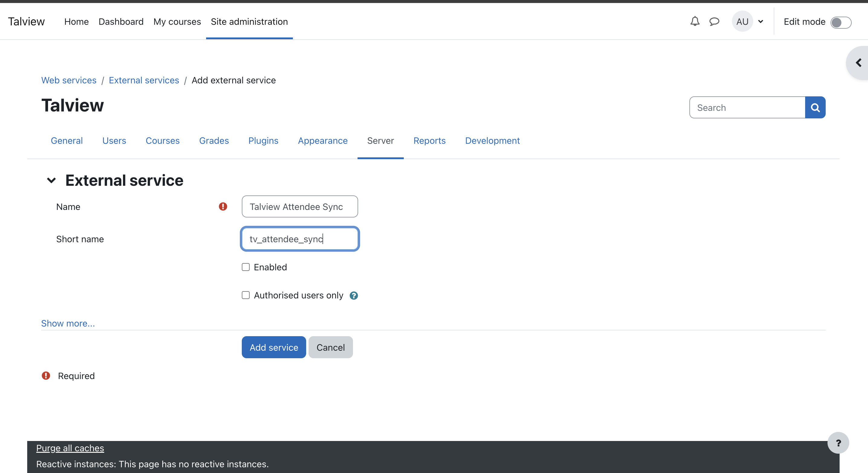Toggle the Edit mode switch
Screen dimensions: 868x473
click(x=841, y=22)
